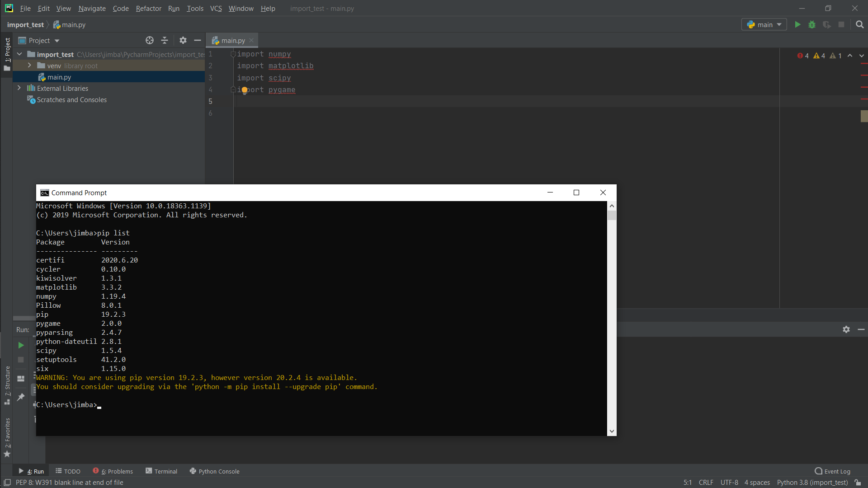Click the CRLF line separator selector
The width and height of the screenshot is (868, 488).
pos(706,483)
